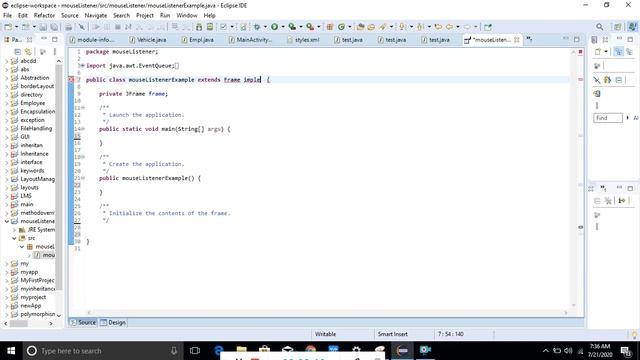Expand the folded import statement
Viewport: 640px width, 360px height.
(x=82, y=65)
